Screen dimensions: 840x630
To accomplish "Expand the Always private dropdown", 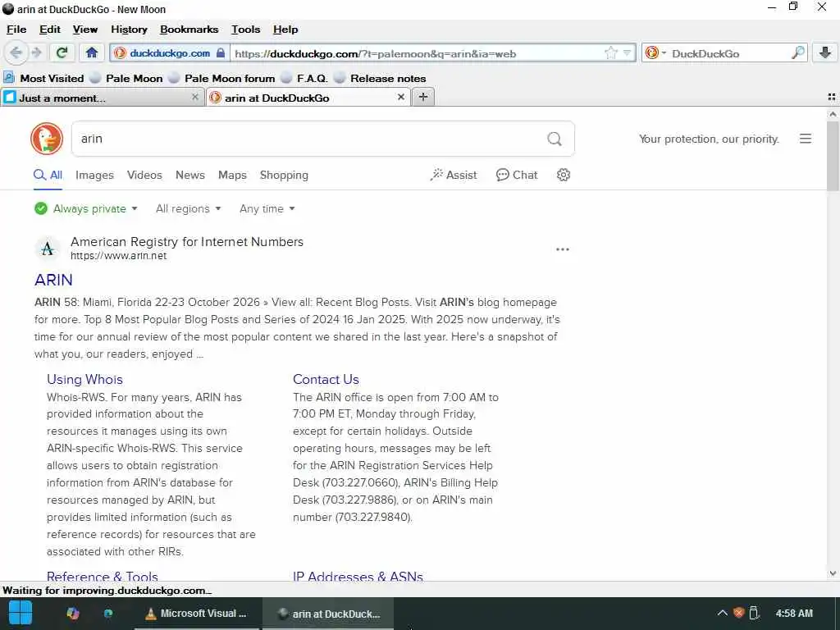I will click(x=85, y=209).
